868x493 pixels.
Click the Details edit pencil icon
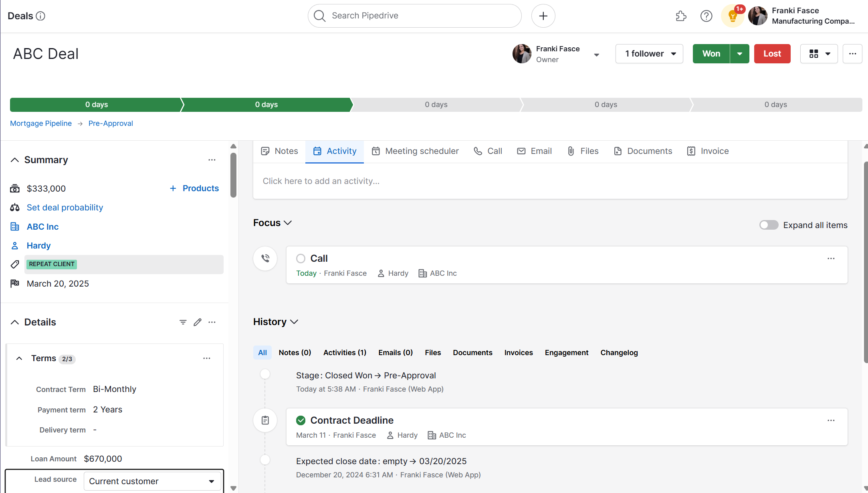pyautogui.click(x=198, y=322)
